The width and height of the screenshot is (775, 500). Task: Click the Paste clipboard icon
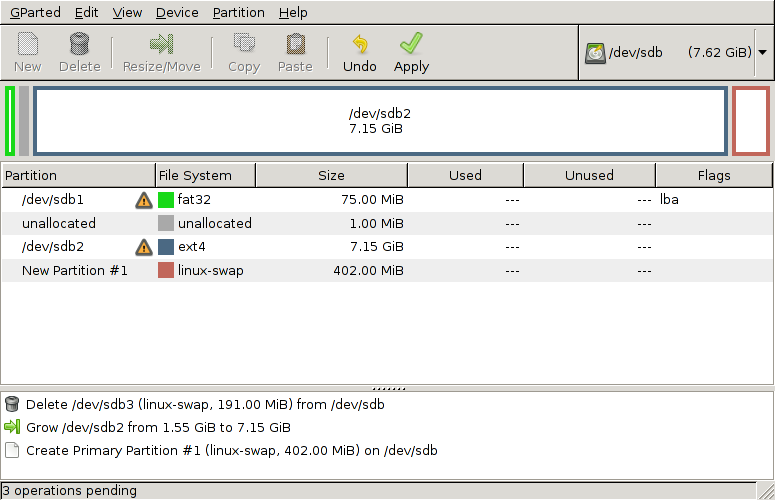tap(296, 44)
